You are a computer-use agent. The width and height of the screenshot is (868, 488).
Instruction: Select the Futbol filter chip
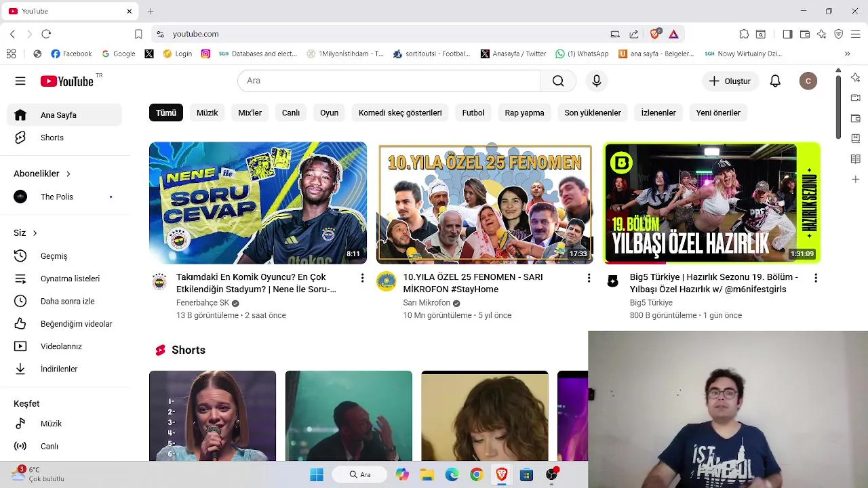pos(473,113)
